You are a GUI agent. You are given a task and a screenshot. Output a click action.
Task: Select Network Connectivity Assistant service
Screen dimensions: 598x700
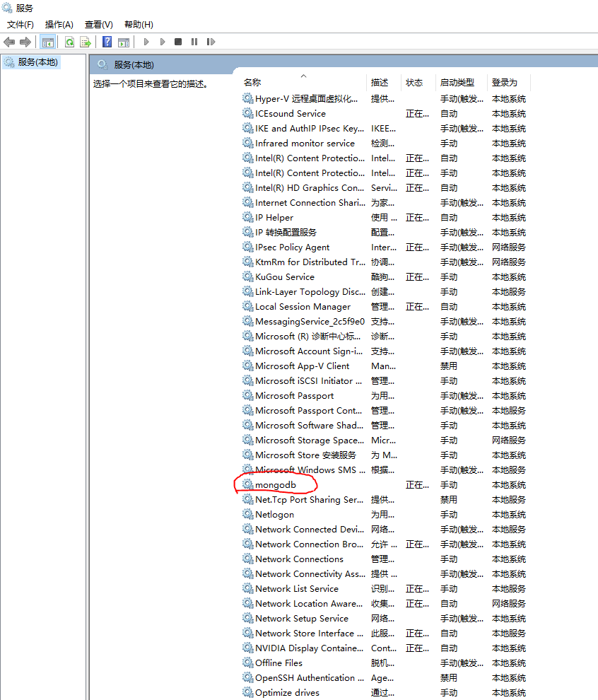pos(384,574)
